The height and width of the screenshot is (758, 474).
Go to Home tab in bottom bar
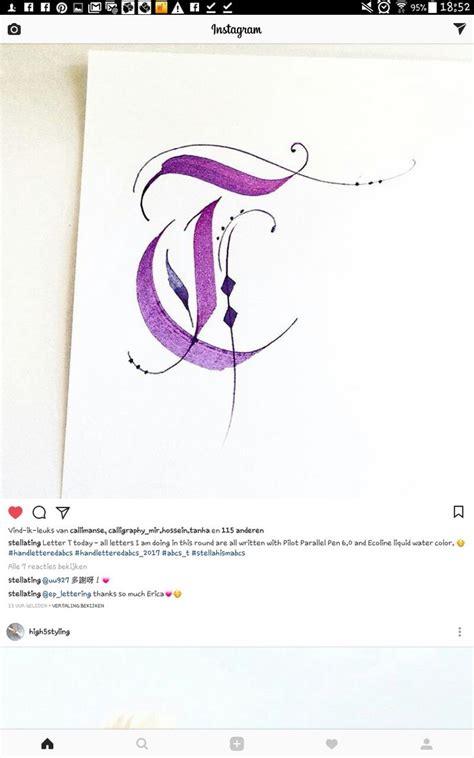[47, 743]
